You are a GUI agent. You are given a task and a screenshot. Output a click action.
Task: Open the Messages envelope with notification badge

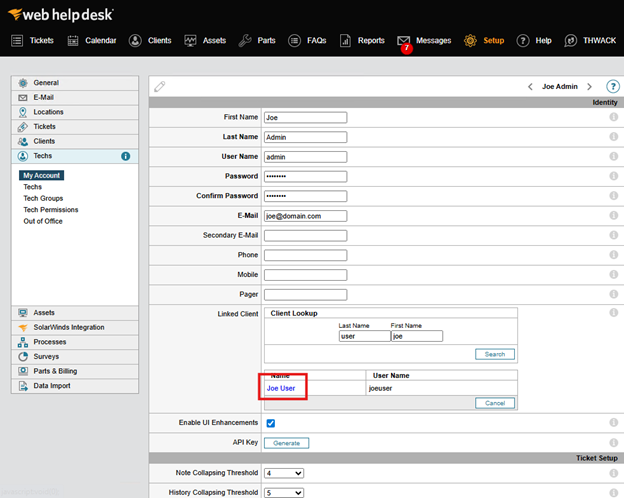pyautogui.click(x=404, y=40)
